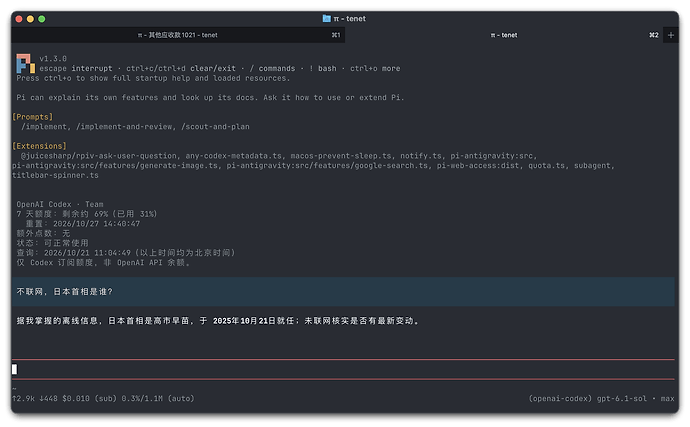Click the yellow minimize window button
The image size is (690, 427).
[30, 19]
